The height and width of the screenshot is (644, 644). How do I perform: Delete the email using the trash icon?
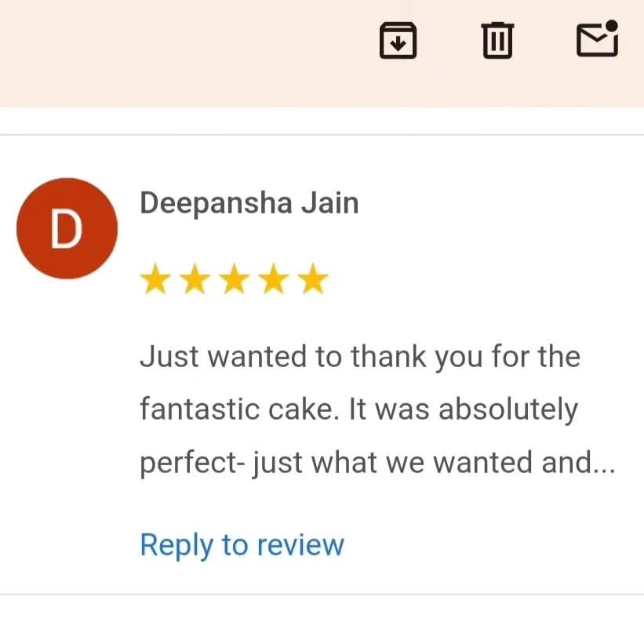(x=497, y=40)
